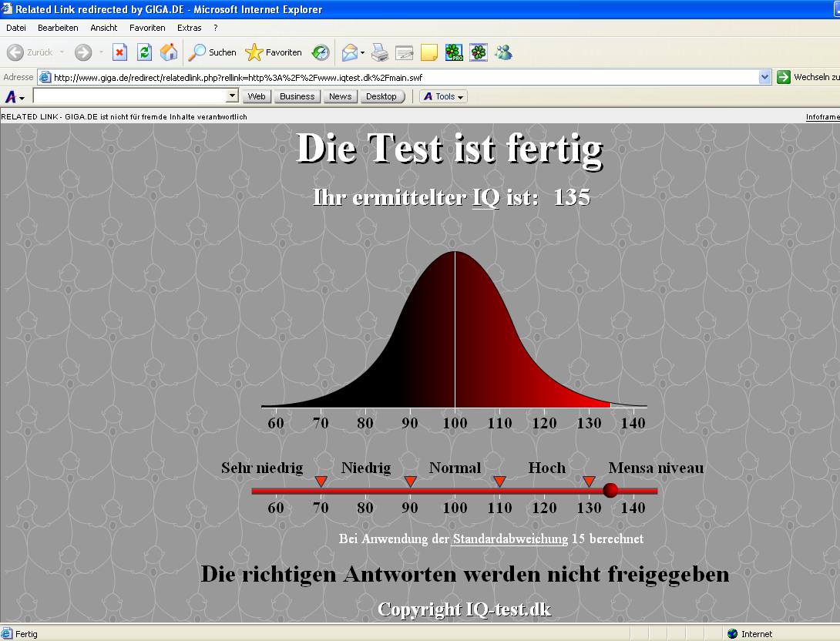Viewport: 840px width, 641px height.
Task: Launch ICQ Lite flower icon
Action: (x=479, y=52)
